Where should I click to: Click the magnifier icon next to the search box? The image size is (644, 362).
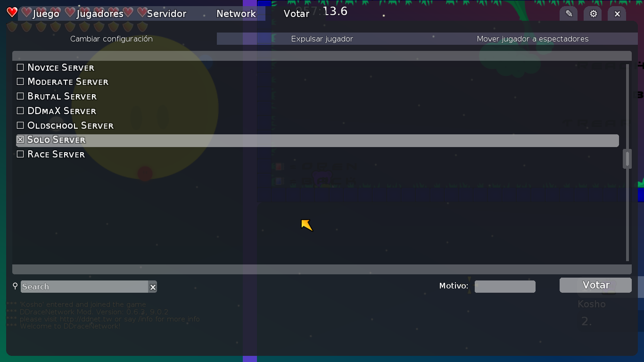(x=15, y=287)
